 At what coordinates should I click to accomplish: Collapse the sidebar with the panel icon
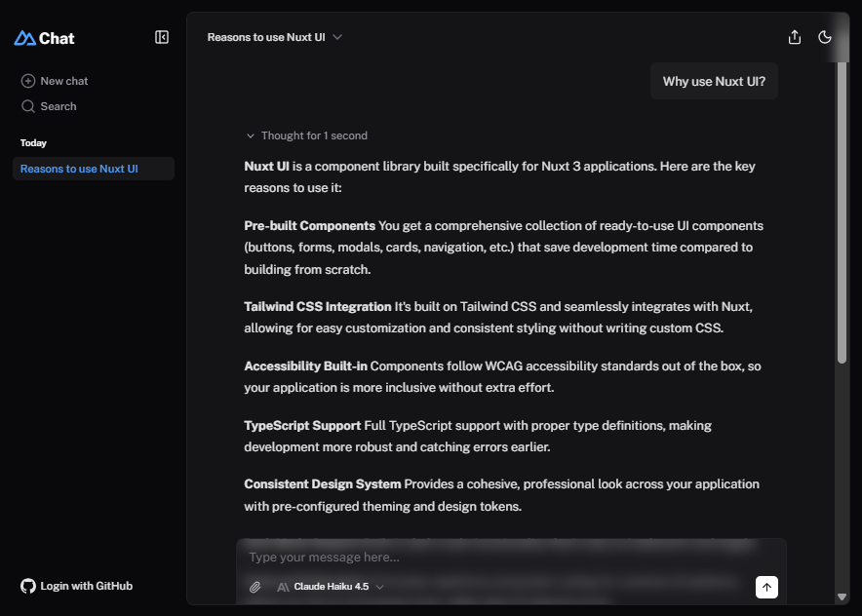[162, 37]
